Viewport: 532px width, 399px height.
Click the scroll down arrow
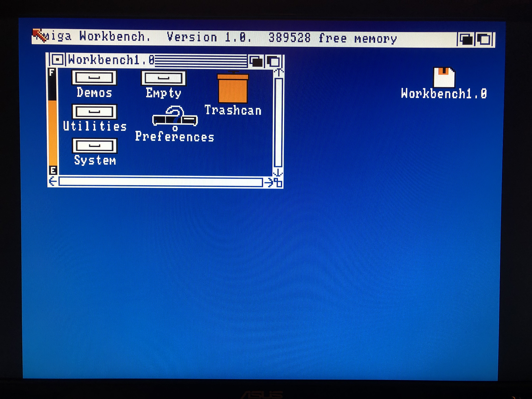pyautogui.click(x=278, y=172)
